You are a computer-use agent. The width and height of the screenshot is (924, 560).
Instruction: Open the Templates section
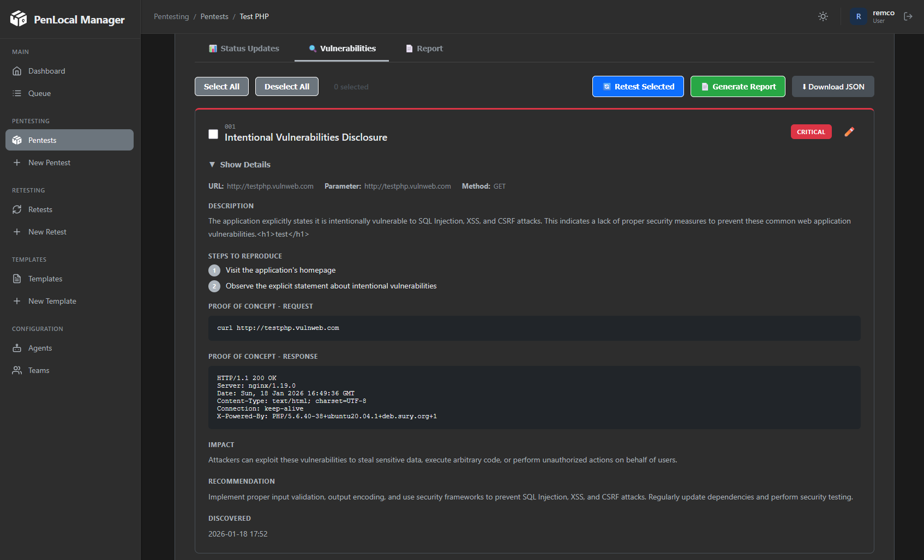(45, 279)
